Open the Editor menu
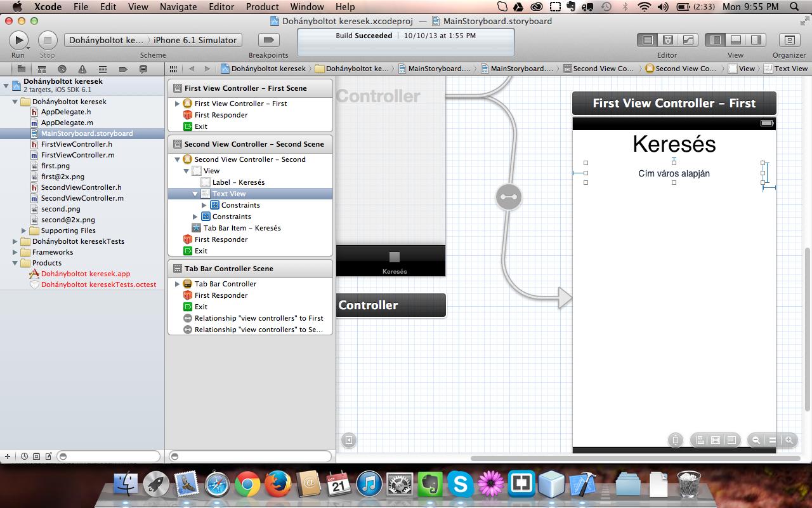The width and height of the screenshot is (812, 508). [x=221, y=7]
